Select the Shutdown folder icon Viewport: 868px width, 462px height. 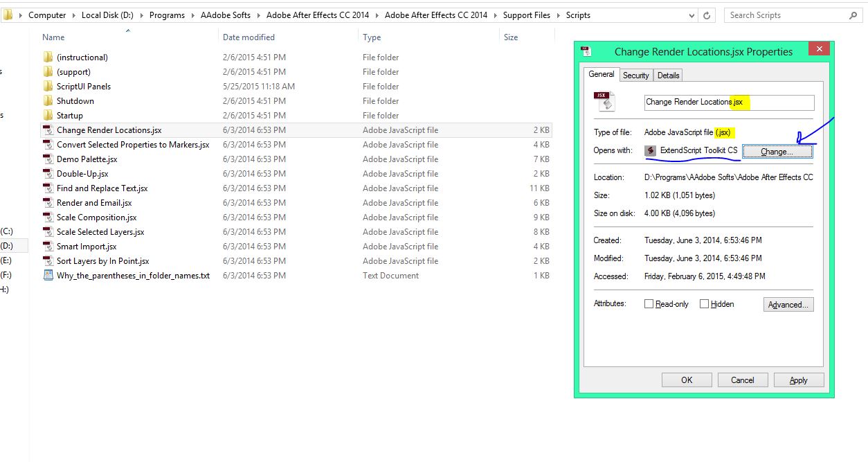pyautogui.click(x=48, y=100)
